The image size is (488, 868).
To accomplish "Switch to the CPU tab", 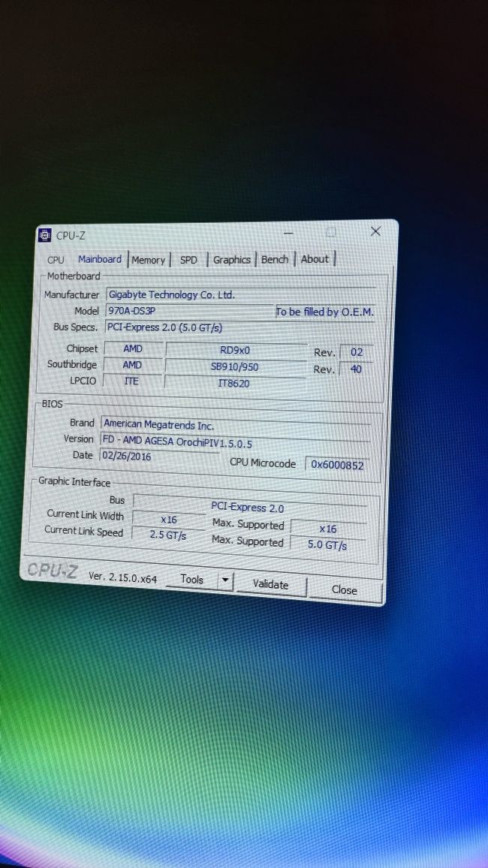I will click(x=56, y=260).
